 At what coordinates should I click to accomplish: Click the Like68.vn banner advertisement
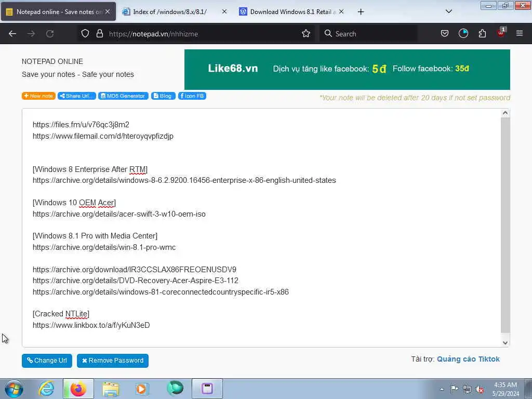347,70
